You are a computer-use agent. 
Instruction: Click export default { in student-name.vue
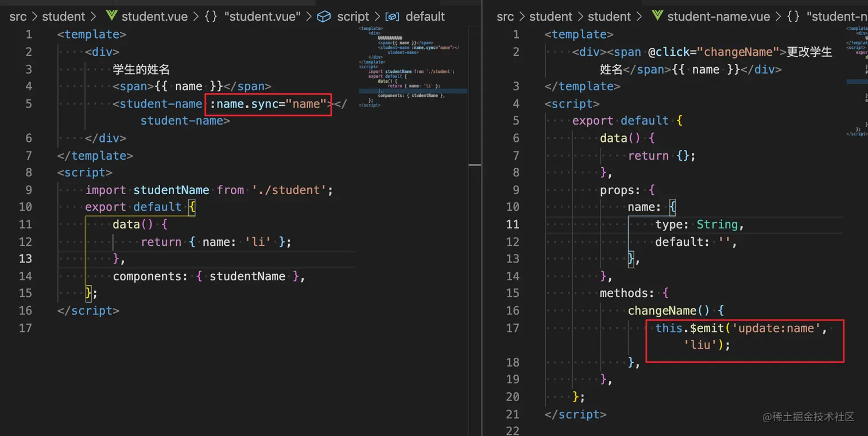pyautogui.click(x=627, y=121)
